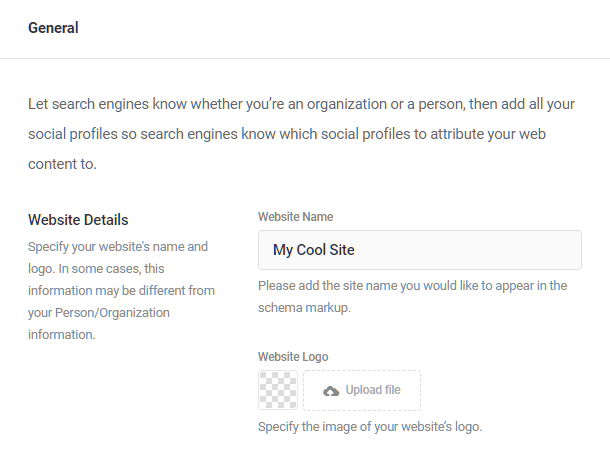Click the 'Let search engines know' intro paragraph
Screen dimensions: 610x455
[301, 134]
